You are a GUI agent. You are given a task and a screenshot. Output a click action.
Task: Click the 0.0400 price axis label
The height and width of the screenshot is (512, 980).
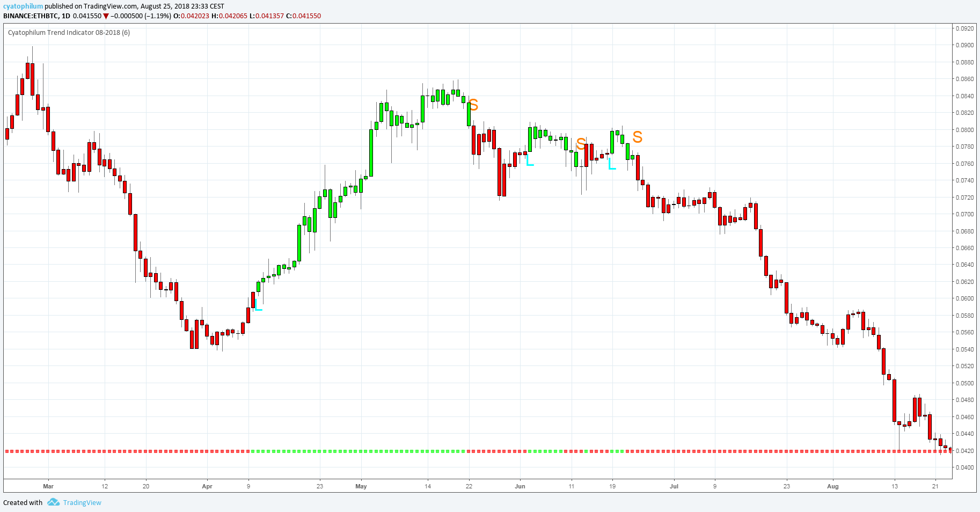[964, 467]
